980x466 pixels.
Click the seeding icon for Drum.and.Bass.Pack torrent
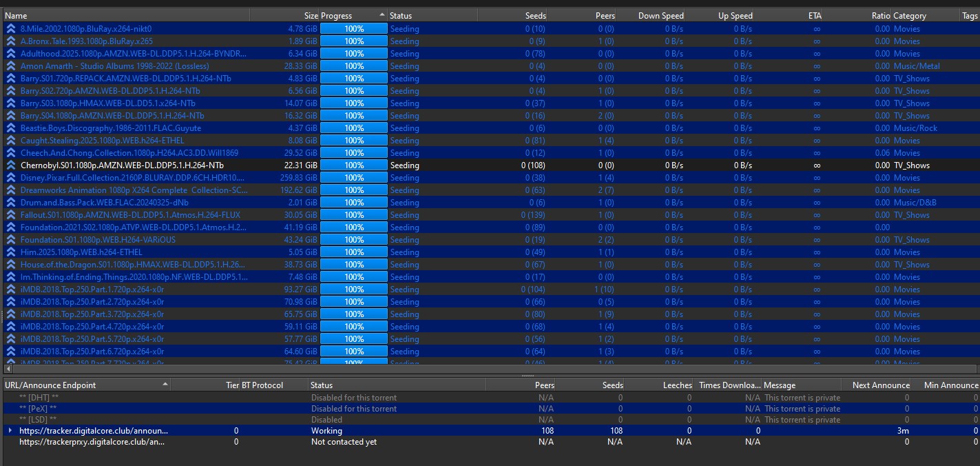[10, 203]
